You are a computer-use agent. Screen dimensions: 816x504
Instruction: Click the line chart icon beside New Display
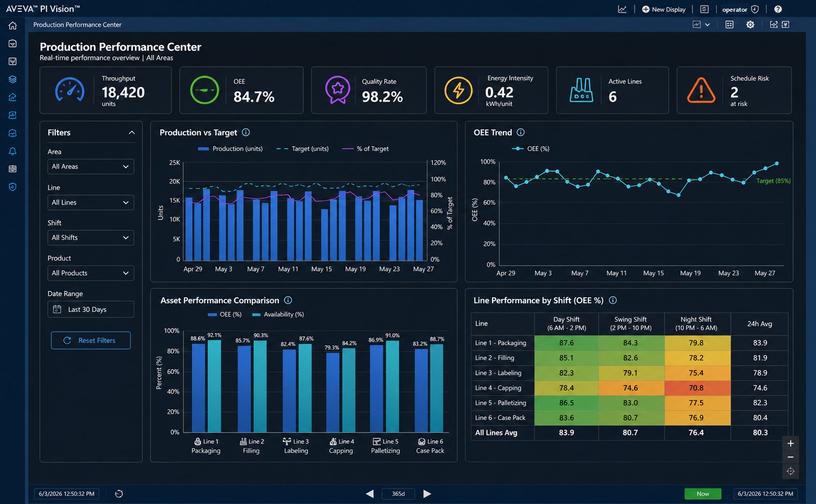622,9
